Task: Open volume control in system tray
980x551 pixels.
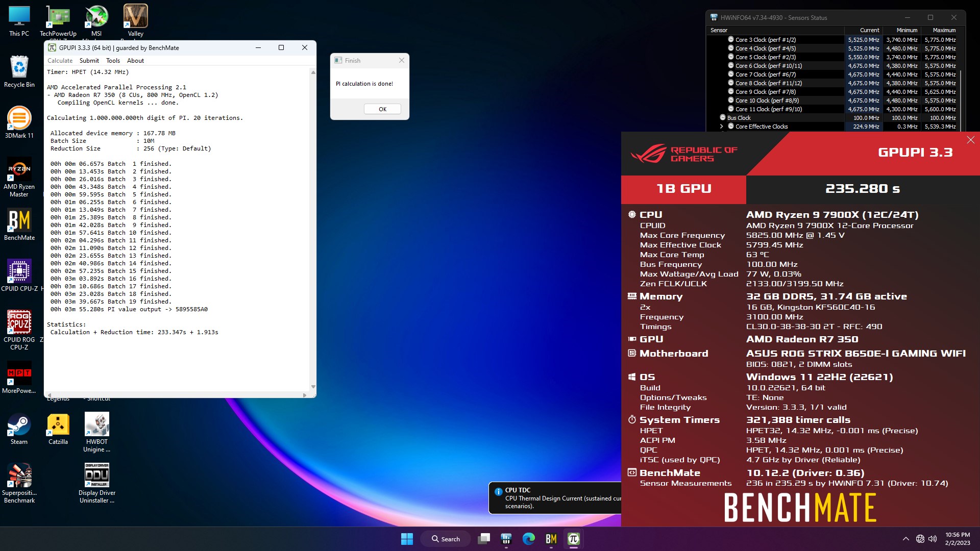Action: point(933,539)
